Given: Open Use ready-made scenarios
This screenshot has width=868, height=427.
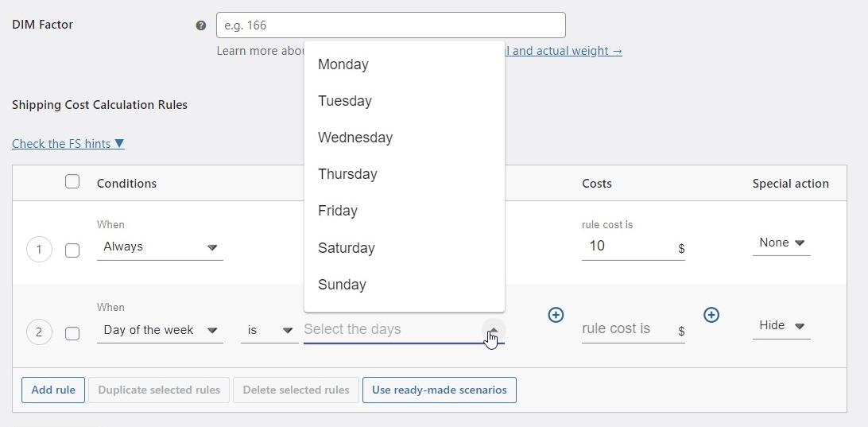Looking at the screenshot, I should point(440,390).
